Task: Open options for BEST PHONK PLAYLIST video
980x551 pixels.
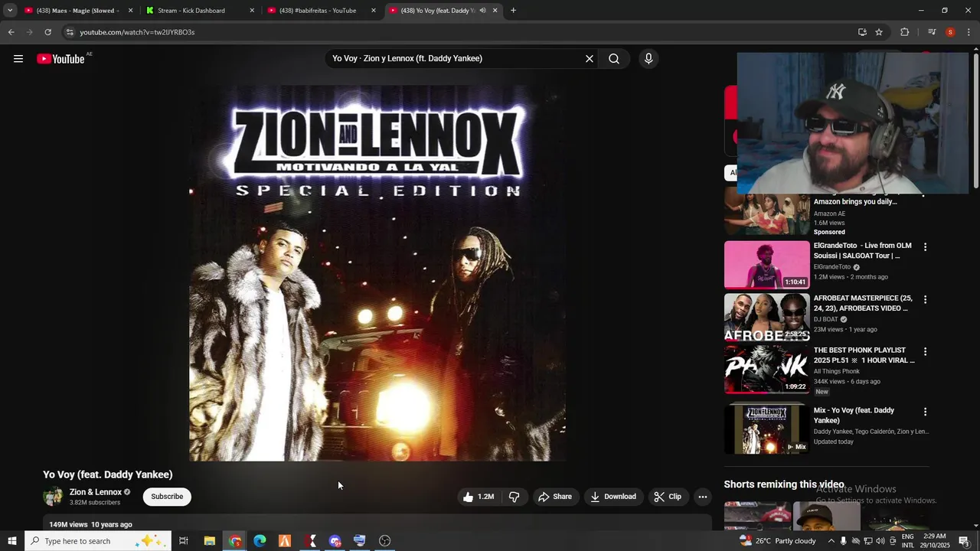Action: tap(925, 352)
